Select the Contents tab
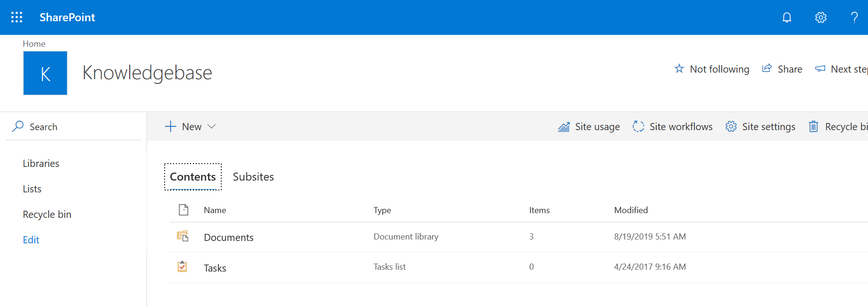This screenshot has width=868, height=306. coord(193,177)
